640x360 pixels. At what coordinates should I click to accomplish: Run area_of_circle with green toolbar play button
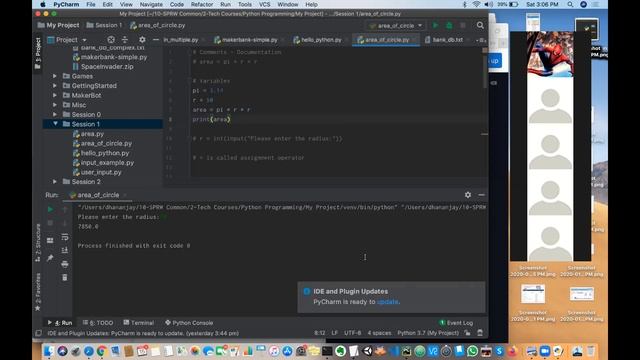click(436, 25)
